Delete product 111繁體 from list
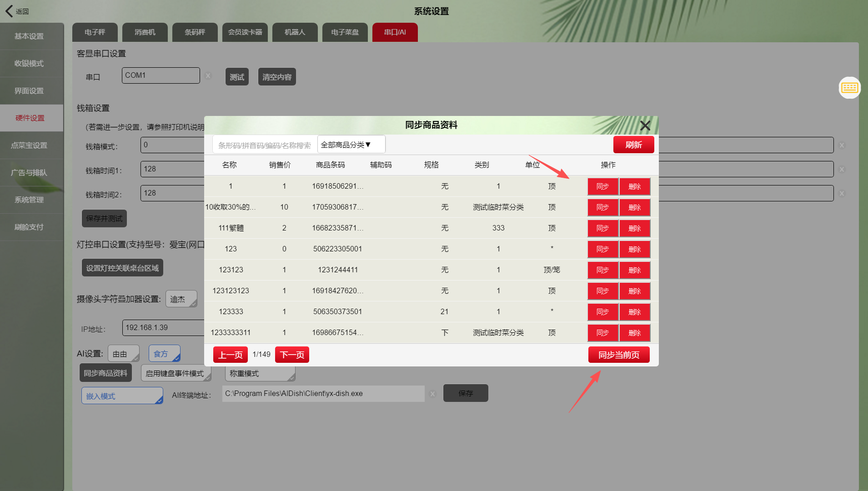This screenshot has height=491, width=868. point(634,228)
